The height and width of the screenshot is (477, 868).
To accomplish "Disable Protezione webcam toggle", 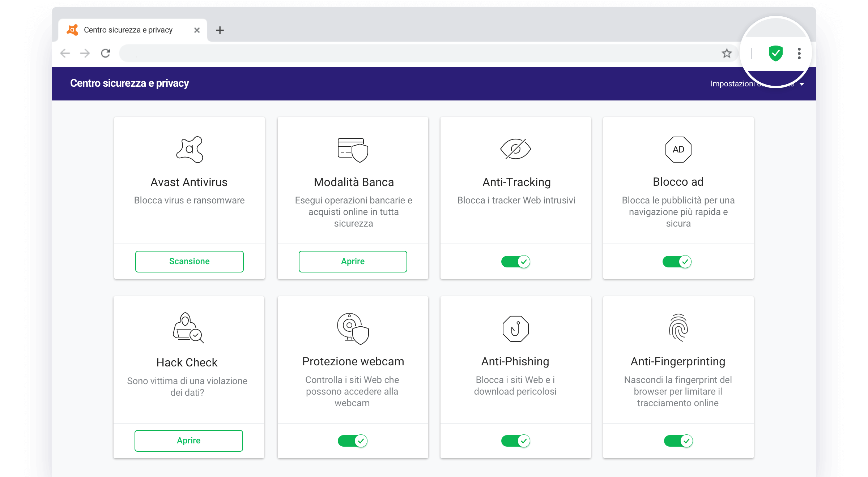I will point(353,441).
